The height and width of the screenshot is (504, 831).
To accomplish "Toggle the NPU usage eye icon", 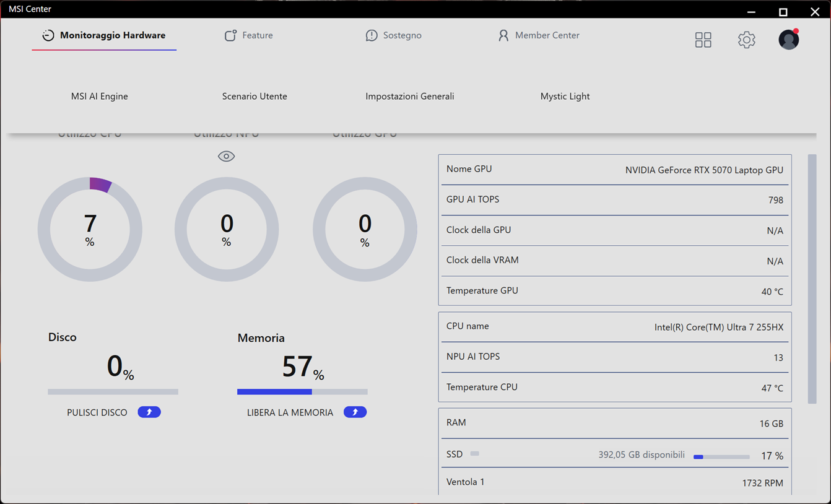I will tap(226, 156).
